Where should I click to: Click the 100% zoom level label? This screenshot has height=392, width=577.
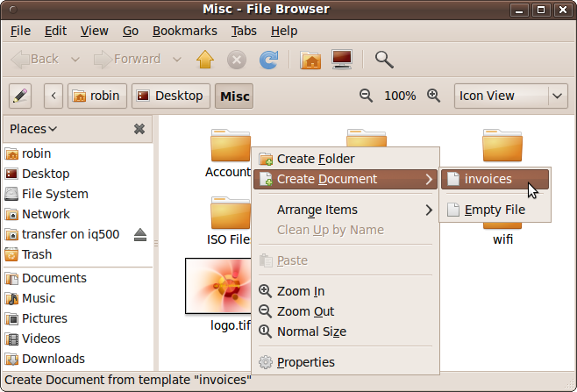[400, 96]
